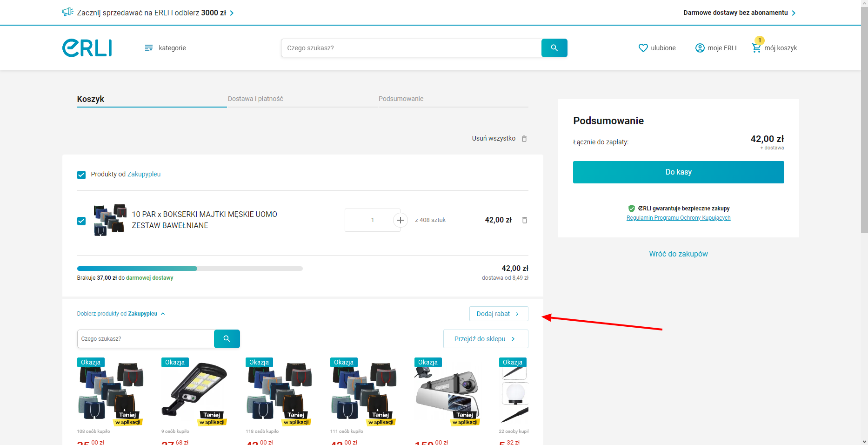
Task: Select the Koszyk step tab
Action: tap(152, 99)
